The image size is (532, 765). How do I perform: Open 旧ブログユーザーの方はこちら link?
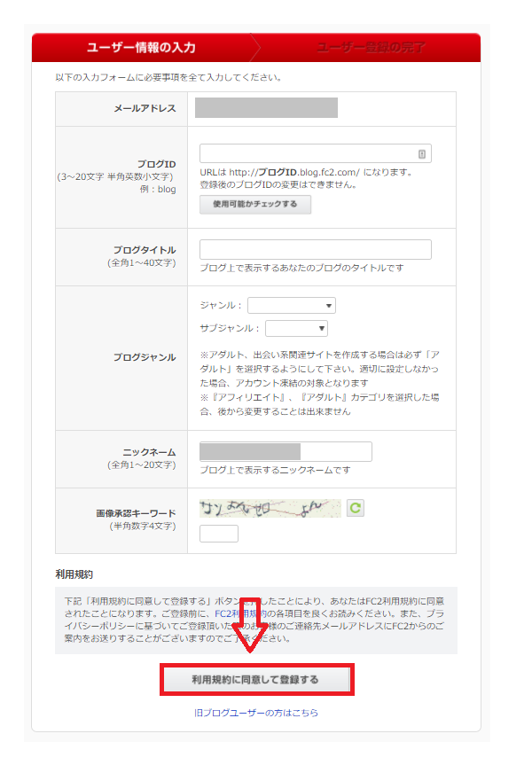256,713
